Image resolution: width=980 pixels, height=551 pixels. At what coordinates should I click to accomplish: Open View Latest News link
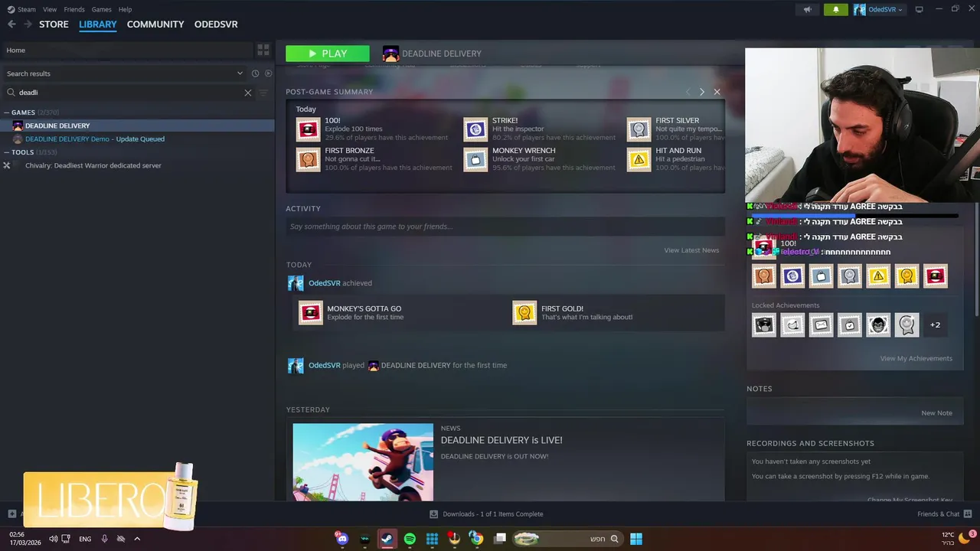click(691, 250)
